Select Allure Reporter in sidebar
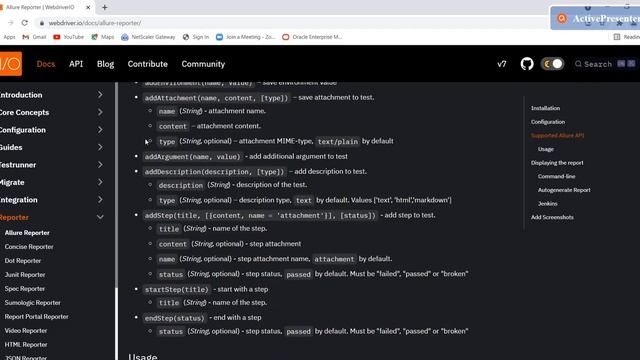The height and width of the screenshot is (360, 640). (x=27, y=233)
